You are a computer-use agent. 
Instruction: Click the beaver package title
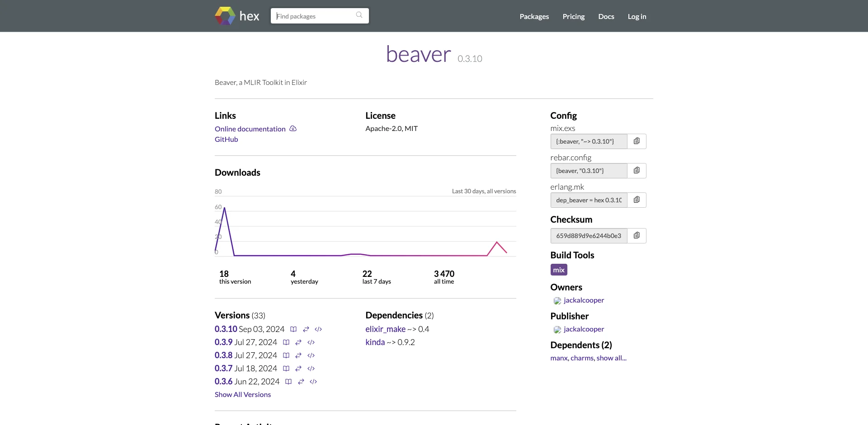tap(419, 54)
